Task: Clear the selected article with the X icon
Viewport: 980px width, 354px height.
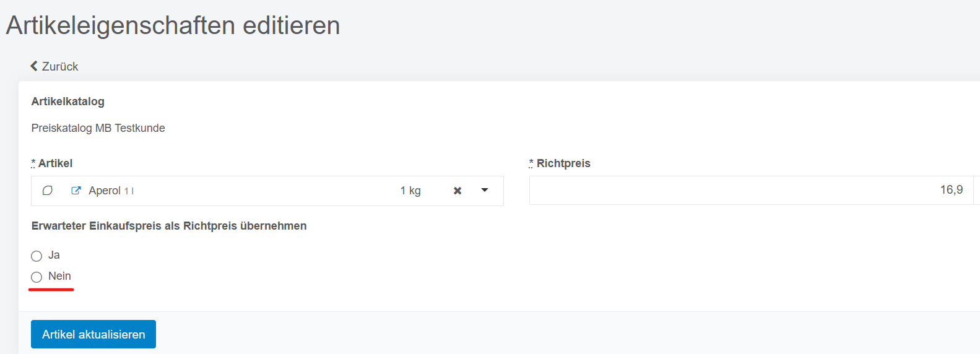Action: [x=457, y=191]
